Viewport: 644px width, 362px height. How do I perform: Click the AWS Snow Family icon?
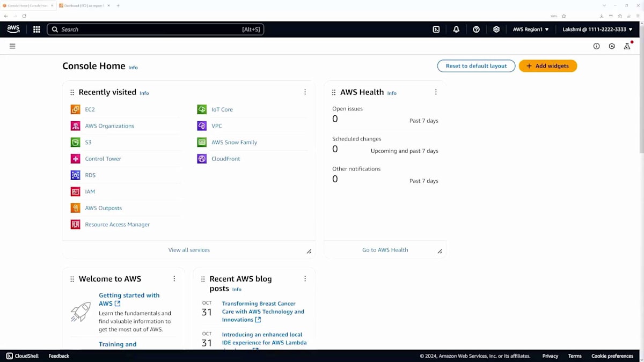click(x=202, y=142)
